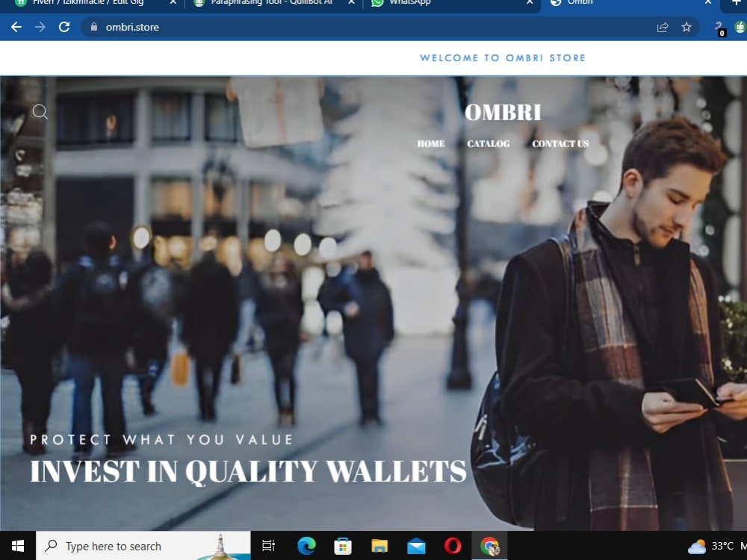Switch to the Paraphrasing Tool QuillBot tab
747x560 pixels.
(x=274, y=4)
